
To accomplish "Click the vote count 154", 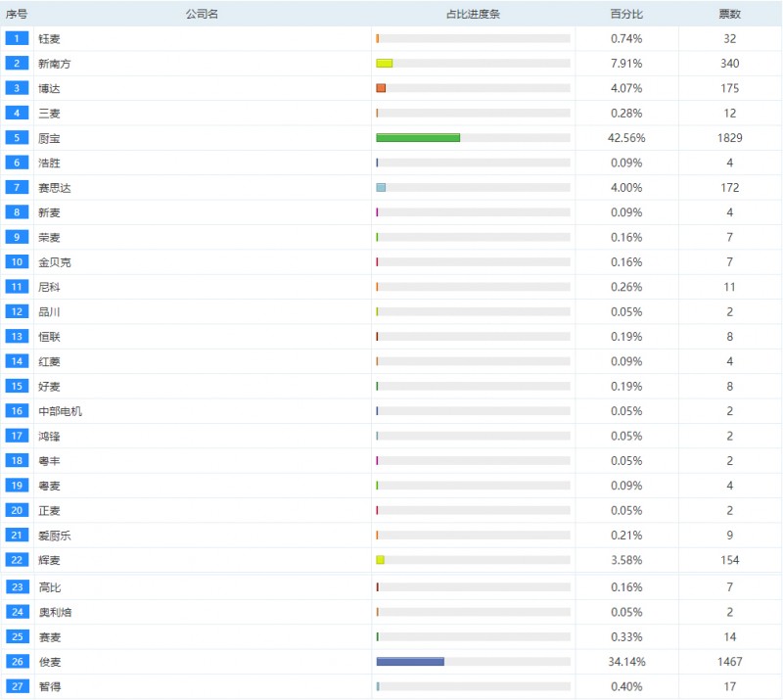I will pyautogui.click(x=729, y=560).
